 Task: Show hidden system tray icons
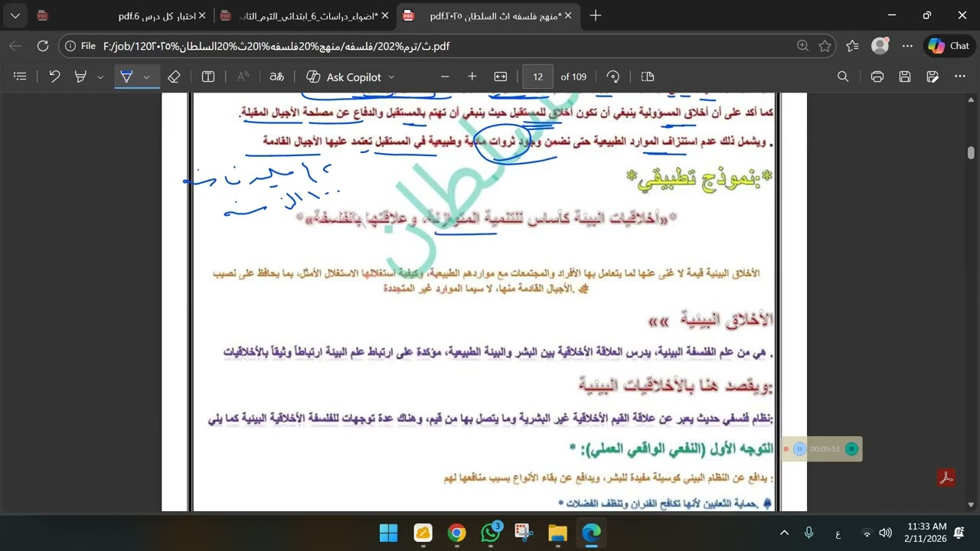(x=784, y=533)
